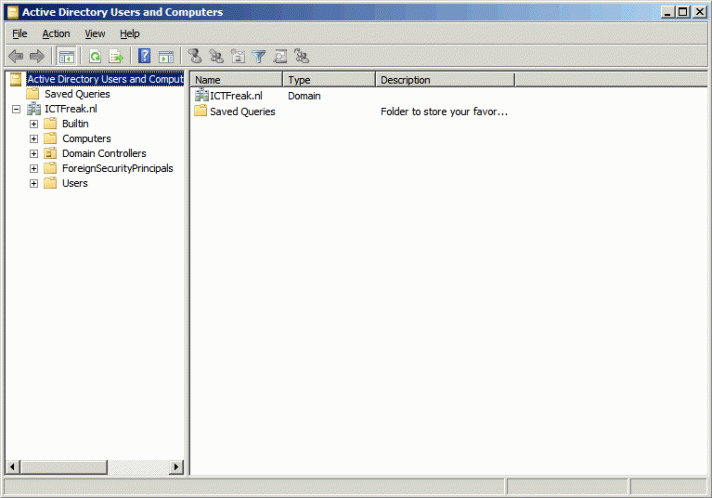This screenshot has height=498, width=712.
Task: Open the View menu
Action: tap(94, 34)
